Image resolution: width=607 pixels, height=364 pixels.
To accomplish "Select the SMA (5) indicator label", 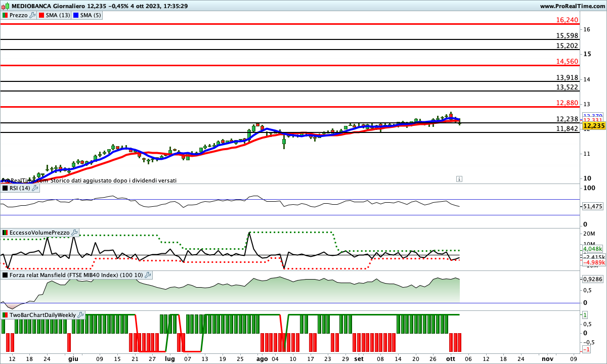I will (92, 15).
